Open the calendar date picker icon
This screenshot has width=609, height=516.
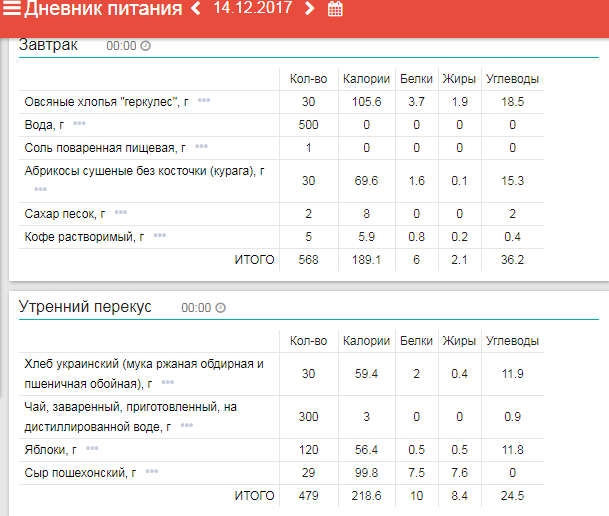pyautogui.click(x=335, y=10)
